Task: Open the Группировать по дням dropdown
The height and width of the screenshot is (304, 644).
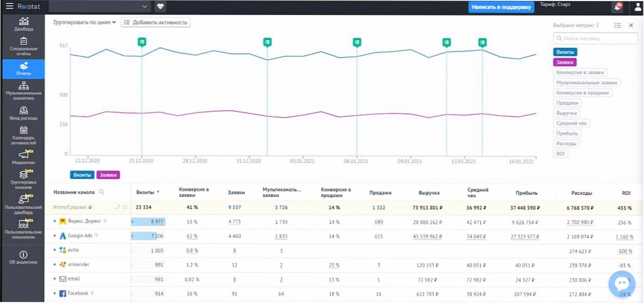Action: click(x=84, y=22)
